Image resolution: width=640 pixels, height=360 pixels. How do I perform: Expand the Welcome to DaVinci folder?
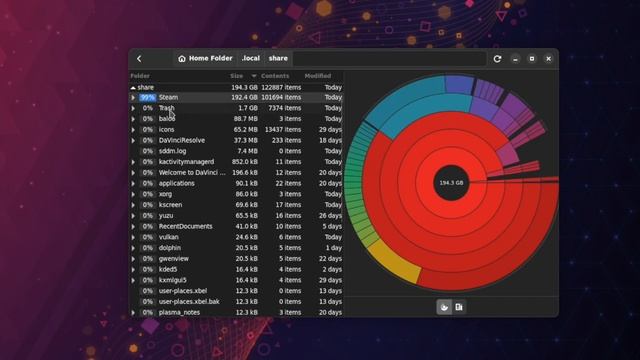click(x=133, y=173)
